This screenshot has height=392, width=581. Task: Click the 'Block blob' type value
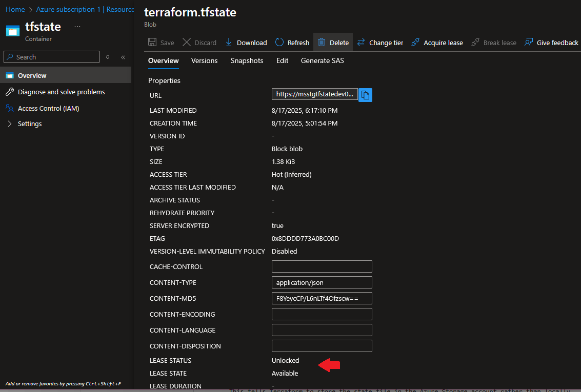[x=287, y=149]
